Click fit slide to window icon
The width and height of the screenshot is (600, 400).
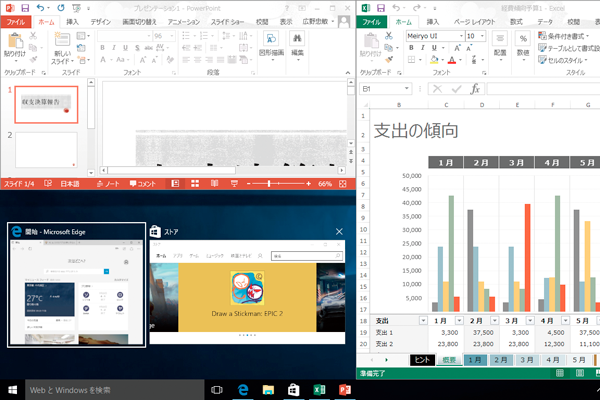(x=342, y=184)
